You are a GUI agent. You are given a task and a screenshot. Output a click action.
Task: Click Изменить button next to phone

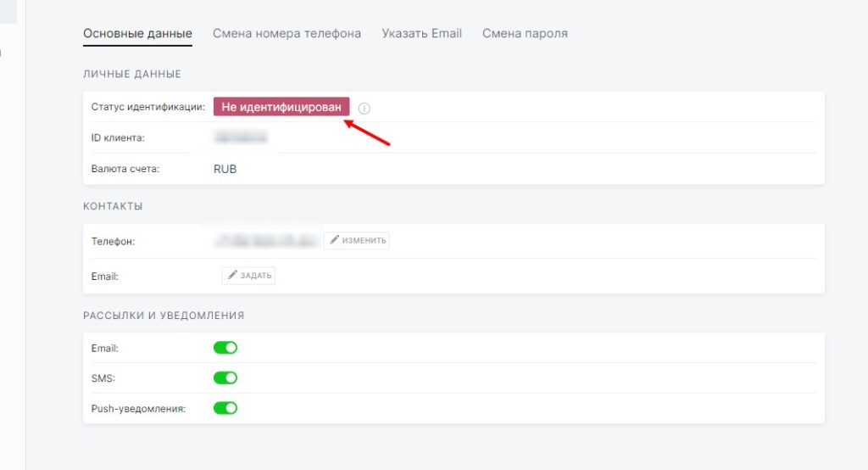(x=357, y=241)
